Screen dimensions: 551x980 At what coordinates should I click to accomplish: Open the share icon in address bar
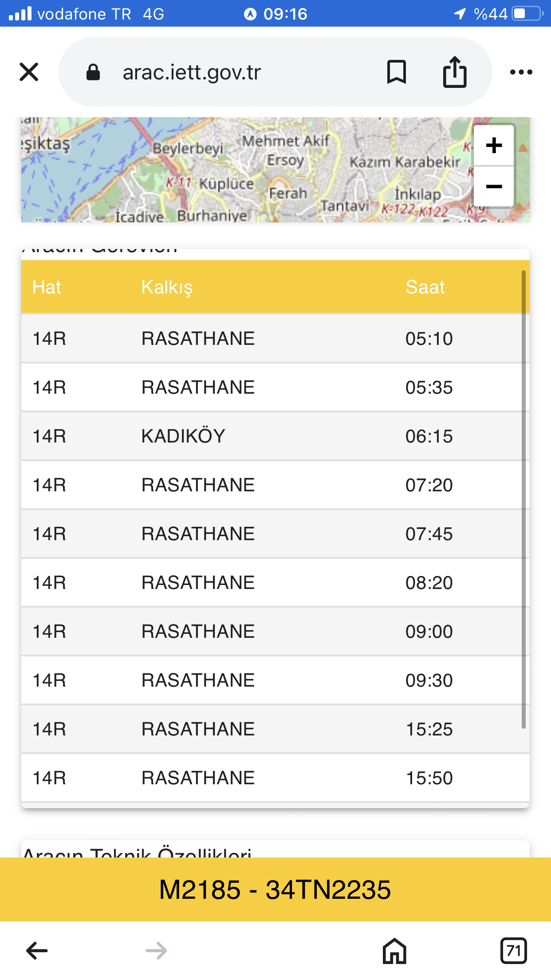[455, 72]
